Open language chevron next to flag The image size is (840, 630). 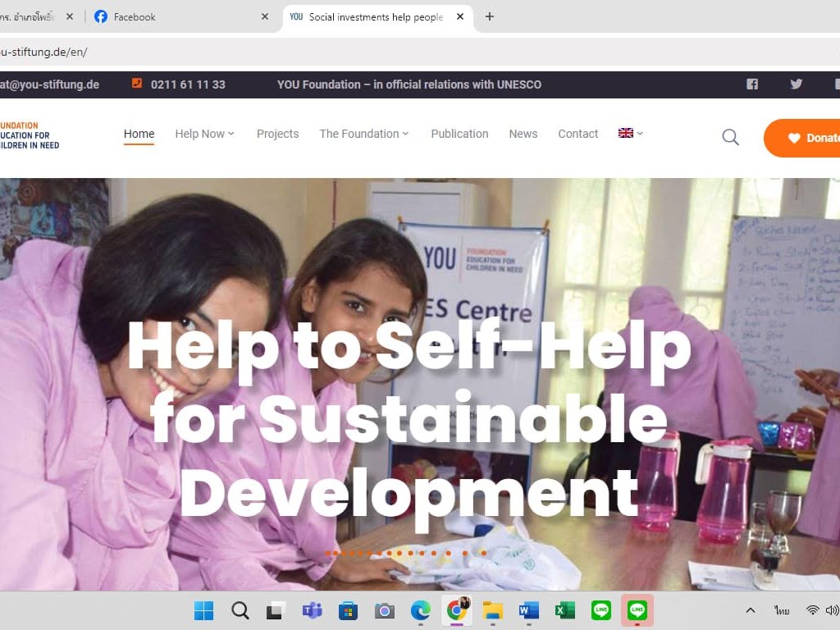click(640, 134)
